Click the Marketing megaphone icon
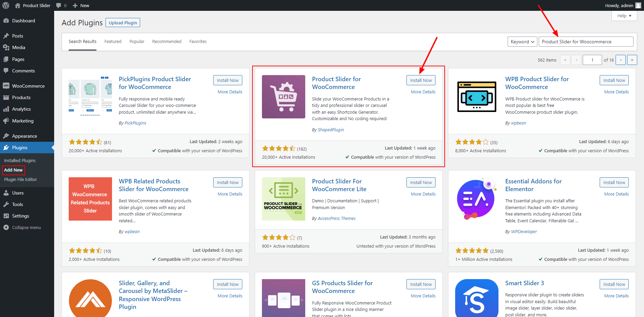Screen dimensions: 644x317 (6, 121)
